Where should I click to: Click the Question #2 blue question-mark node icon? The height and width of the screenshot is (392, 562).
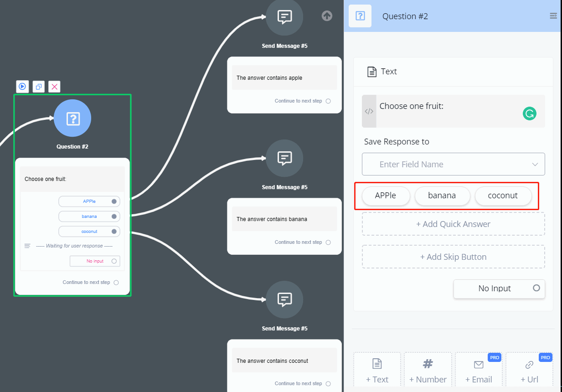click(x=72, y=119)
